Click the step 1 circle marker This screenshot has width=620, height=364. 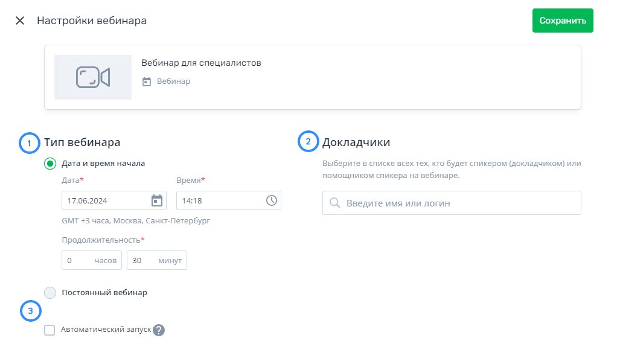pyautogui.click(x=29, y=143)
